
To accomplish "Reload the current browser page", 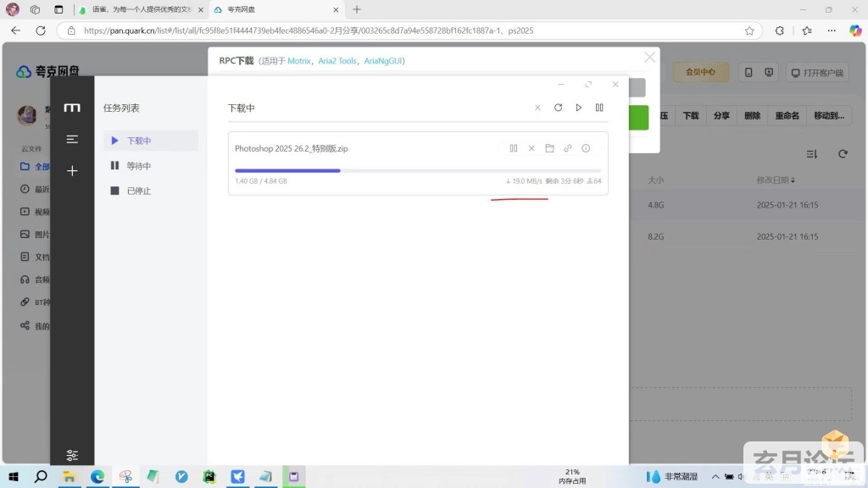I will [41, 30].
